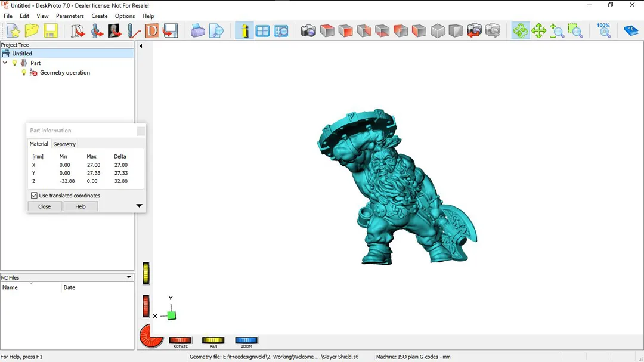The width and height of the screenshot is (644, 362).
Task: Open the Parameters menu
Action: (x=70, y=16)
